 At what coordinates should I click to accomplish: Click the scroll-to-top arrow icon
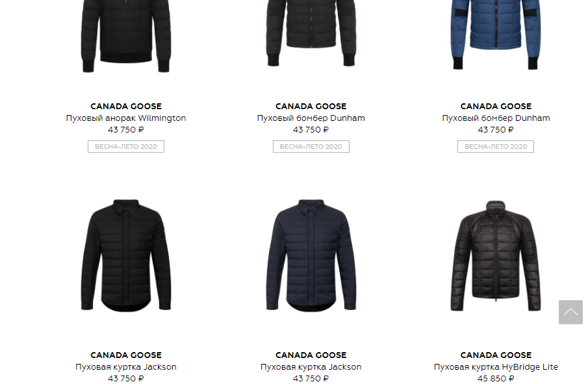pos(570,312)
